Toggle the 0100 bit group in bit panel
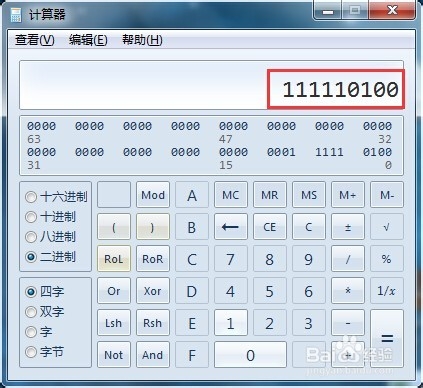Image resolution: width=423 pixels, height=388 pixels. (377, 152)
